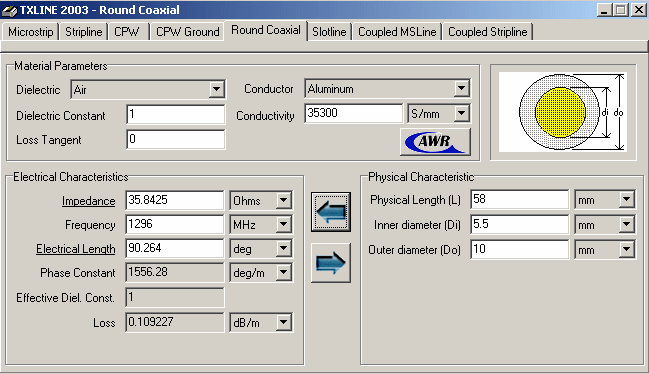Screen dimensions: 649x374
Task: Click the Electrical Length value field
Action: [x=174, y=249]
